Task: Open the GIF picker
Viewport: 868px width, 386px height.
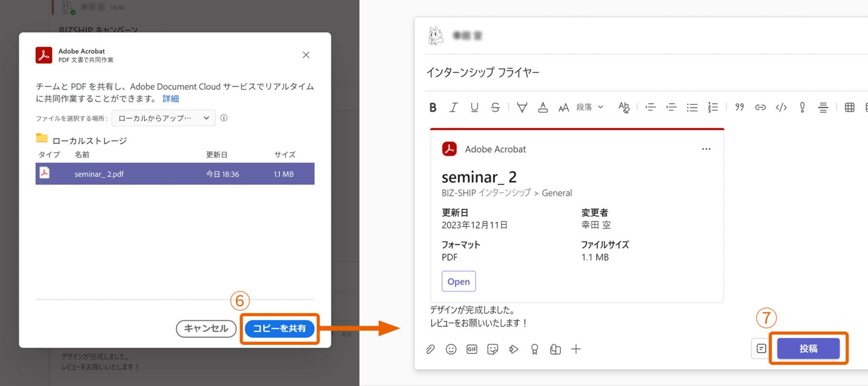Action: tap(472, 349)
